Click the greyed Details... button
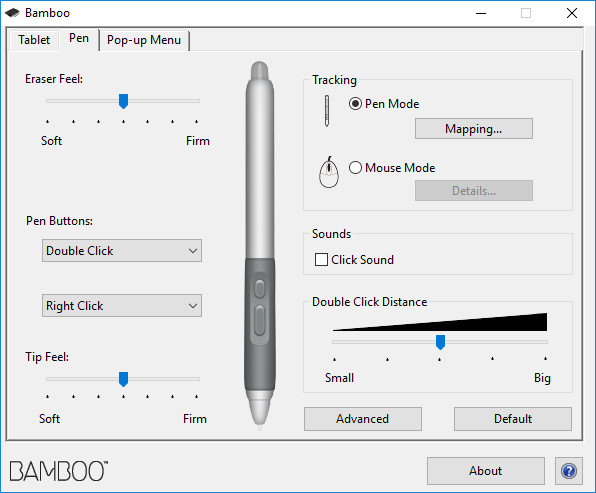 point(474,190)
